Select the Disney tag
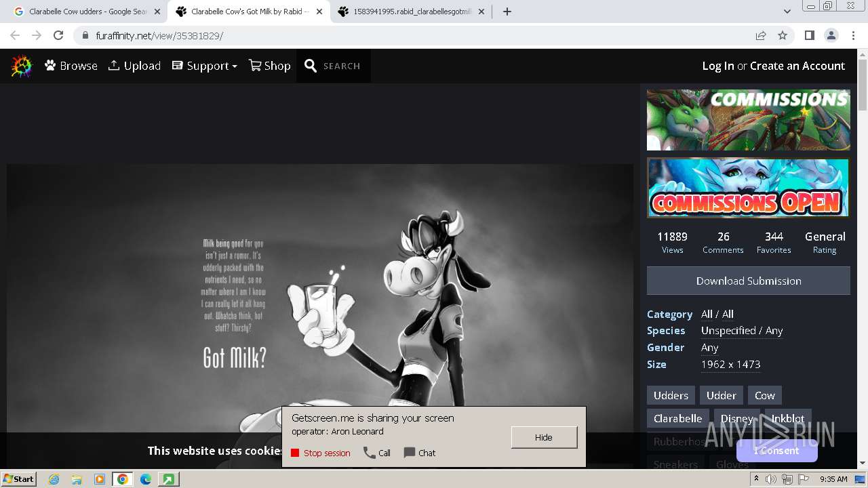This screenshot has width=868, height=488. (736, 418)
